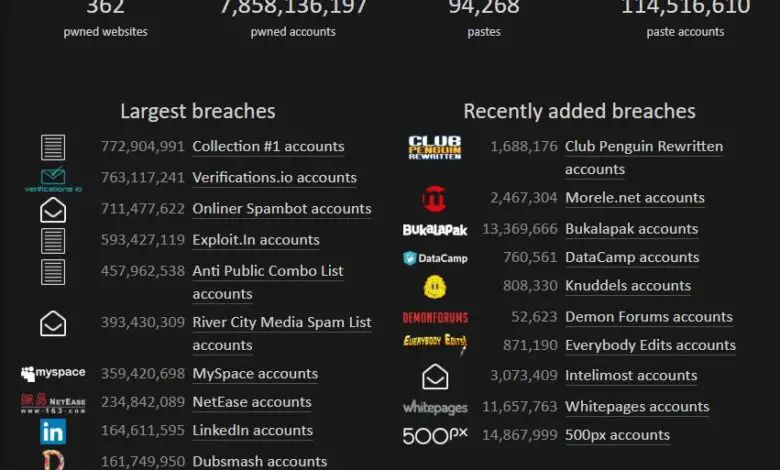This screenshot has width=780, height=470.
Task: Click the red Morele.net logo icon
Action: point(435,198)
